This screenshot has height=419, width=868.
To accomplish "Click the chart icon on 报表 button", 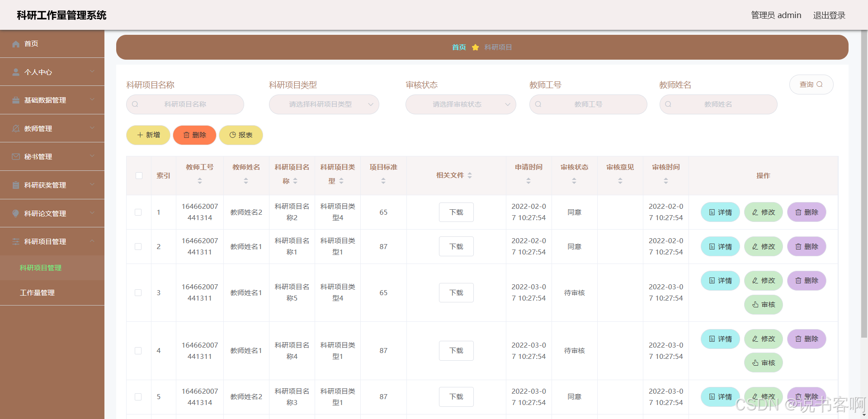I will click(x=232, y=135).
